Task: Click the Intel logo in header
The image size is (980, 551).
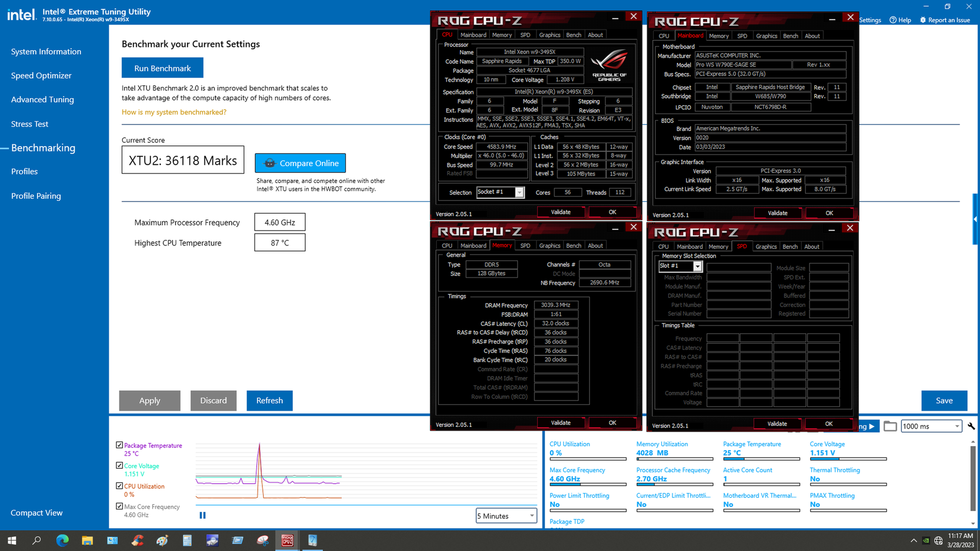Action: 21,14
